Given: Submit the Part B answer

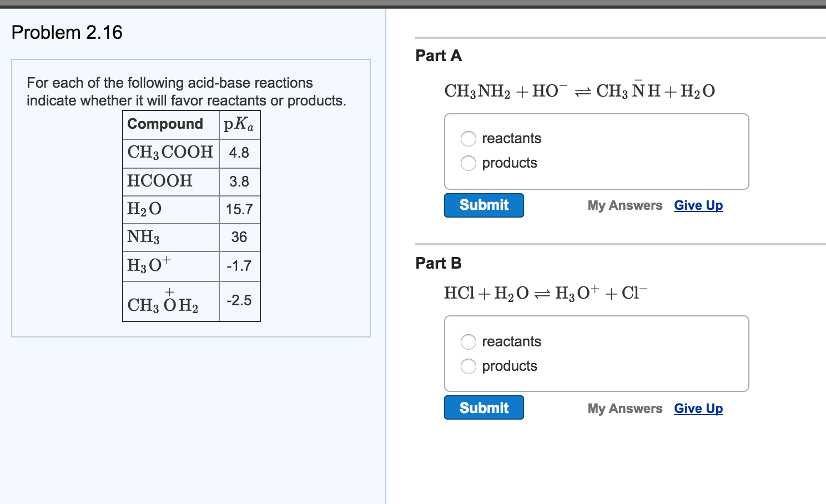Looking at the screenshot, I should tap(483, 407).
